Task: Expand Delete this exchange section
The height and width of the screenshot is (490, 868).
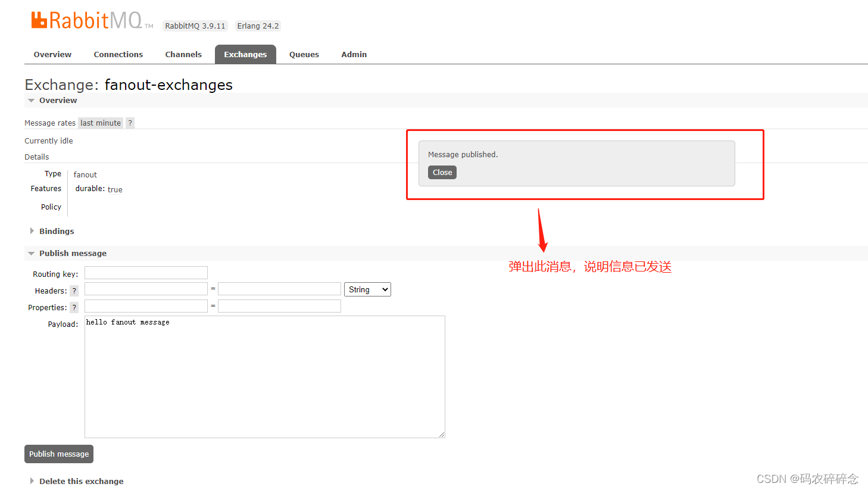Action: [x=81, y=481]
